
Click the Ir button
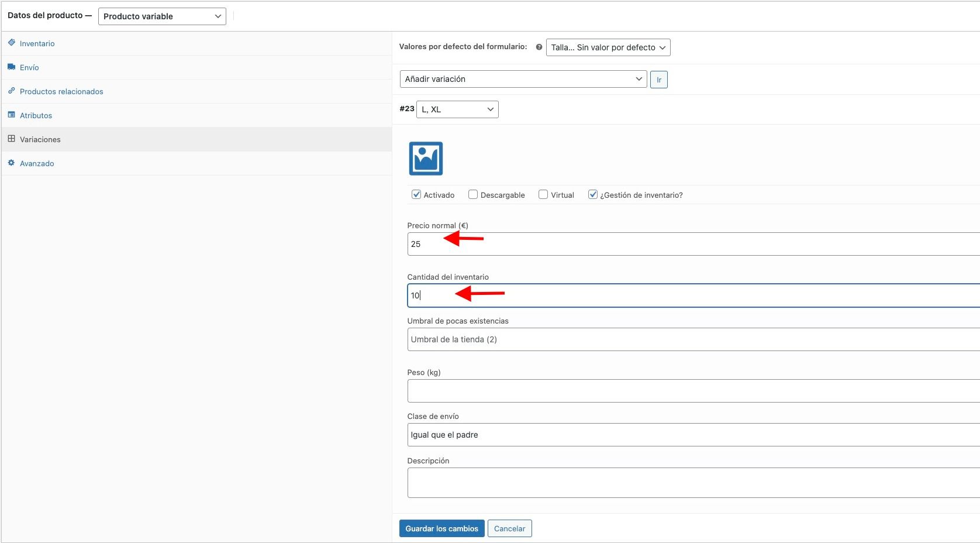click(x=659, y=80)
